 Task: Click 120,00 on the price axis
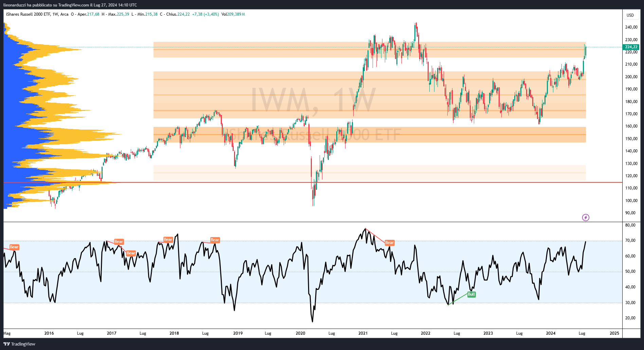(631, 176)
